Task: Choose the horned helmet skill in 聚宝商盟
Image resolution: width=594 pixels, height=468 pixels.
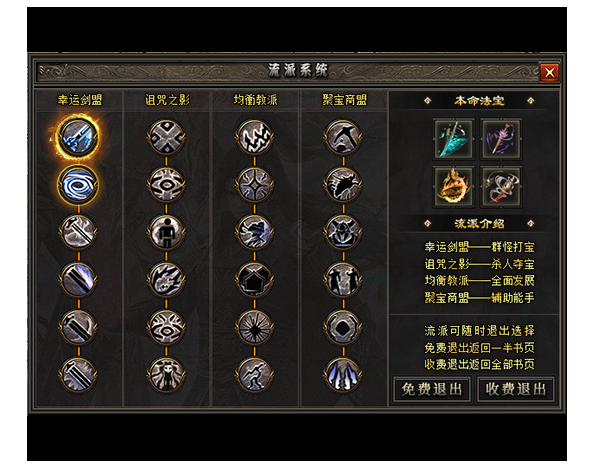Action: tap(343, 232)
